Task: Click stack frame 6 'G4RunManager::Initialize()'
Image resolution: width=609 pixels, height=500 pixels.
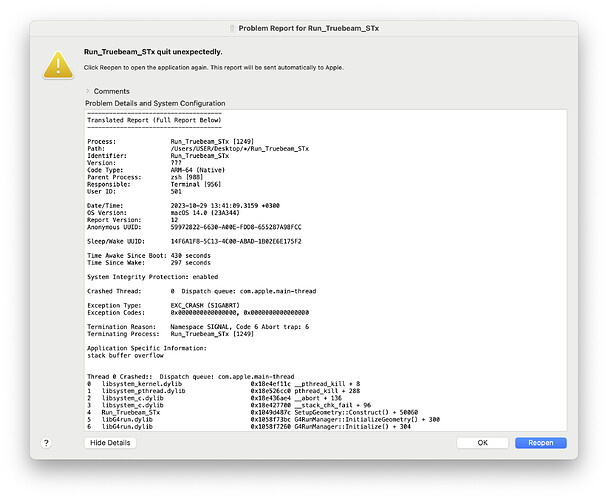Action: [249, 427]
